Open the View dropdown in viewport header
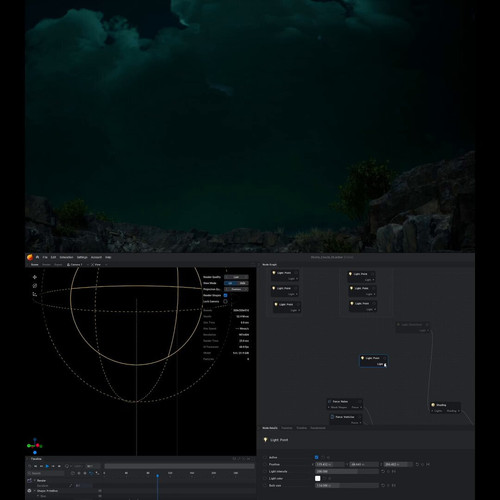The image size is (500, 500). (x=99, y=265)
